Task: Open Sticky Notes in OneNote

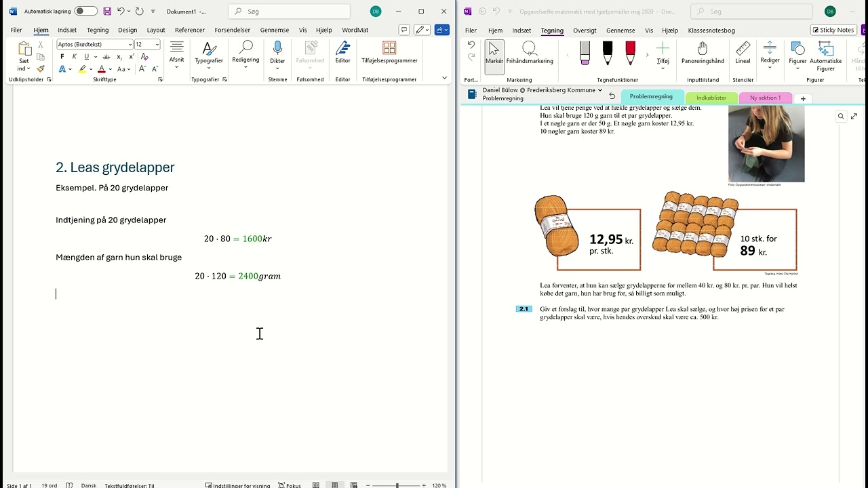Action: click(x=833, y=30)
